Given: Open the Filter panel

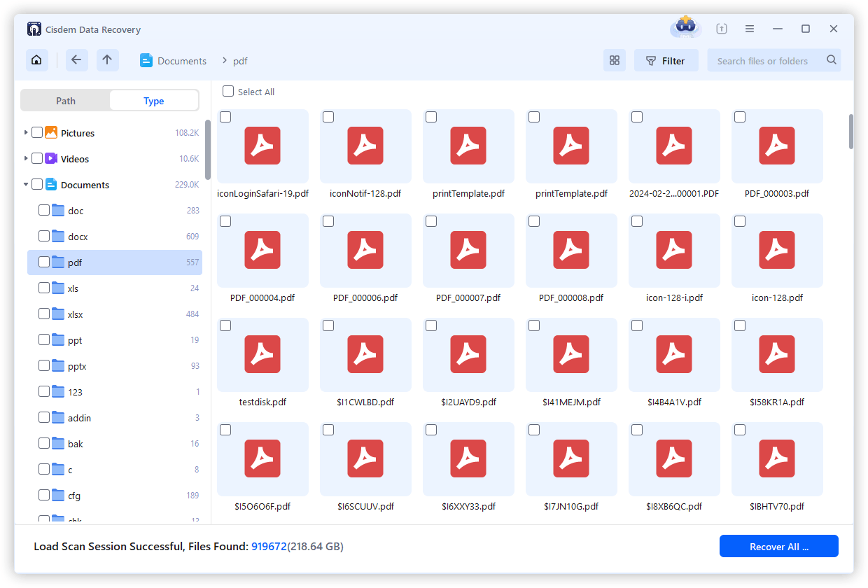Looking at the screenshot, I should 666,60.
